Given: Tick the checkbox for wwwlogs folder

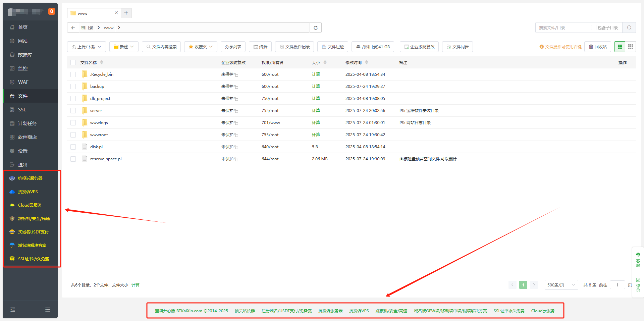Looking at the screenshot, I should point(73,123).
